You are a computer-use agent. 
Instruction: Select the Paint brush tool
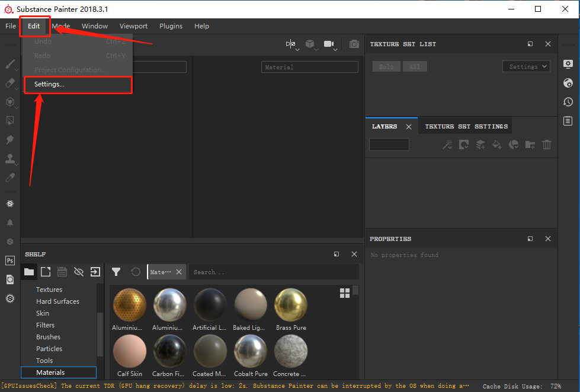[x=10, y=64]
